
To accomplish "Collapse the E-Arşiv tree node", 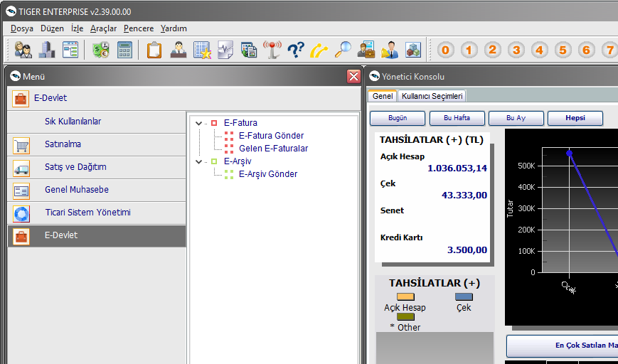I will [x=198, y=161].
